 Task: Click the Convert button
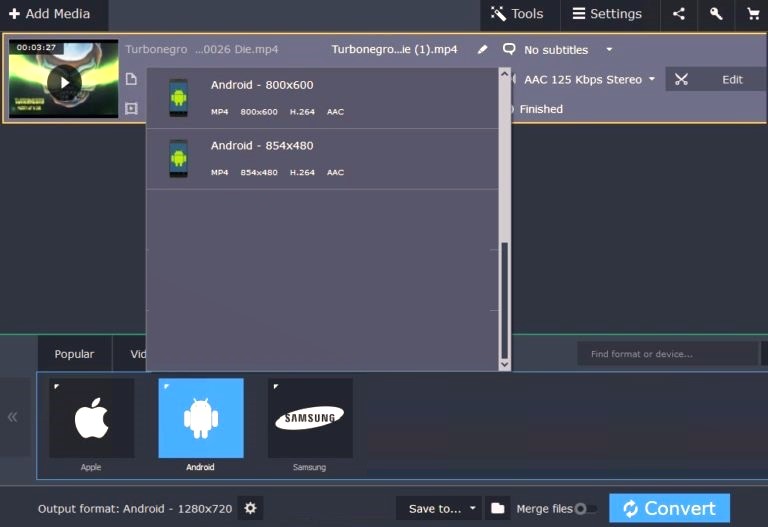670,508
